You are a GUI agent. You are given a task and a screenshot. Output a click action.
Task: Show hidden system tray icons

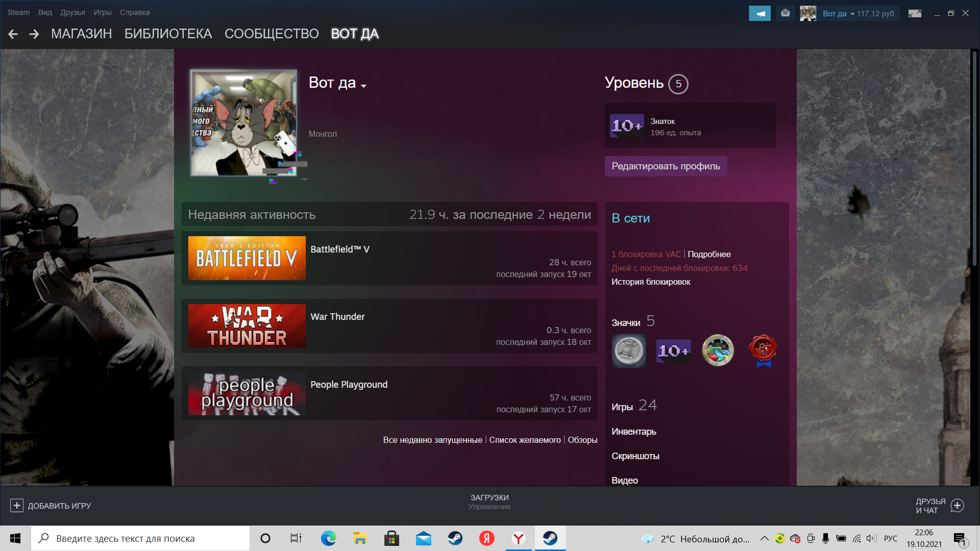(x=764, y=538)
